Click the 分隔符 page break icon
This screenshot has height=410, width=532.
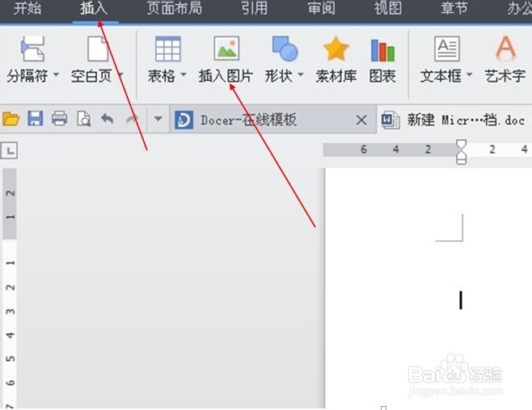(32, 49)
